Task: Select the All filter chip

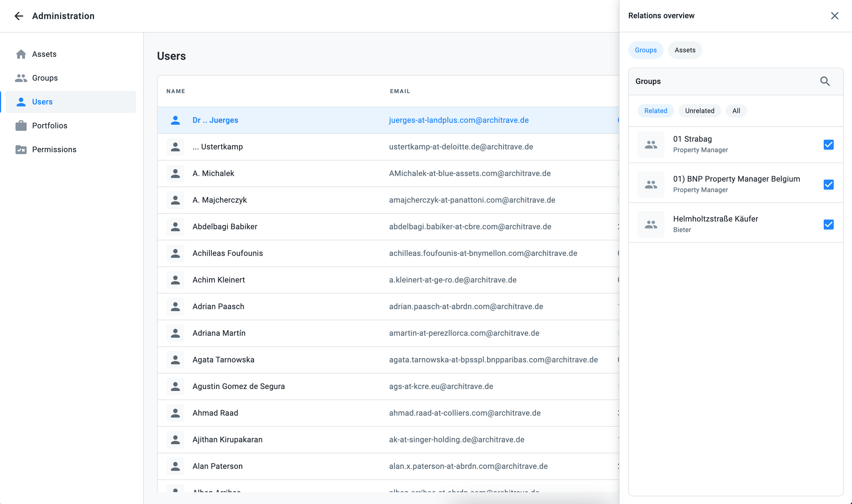Action: (x=736, y=111)
